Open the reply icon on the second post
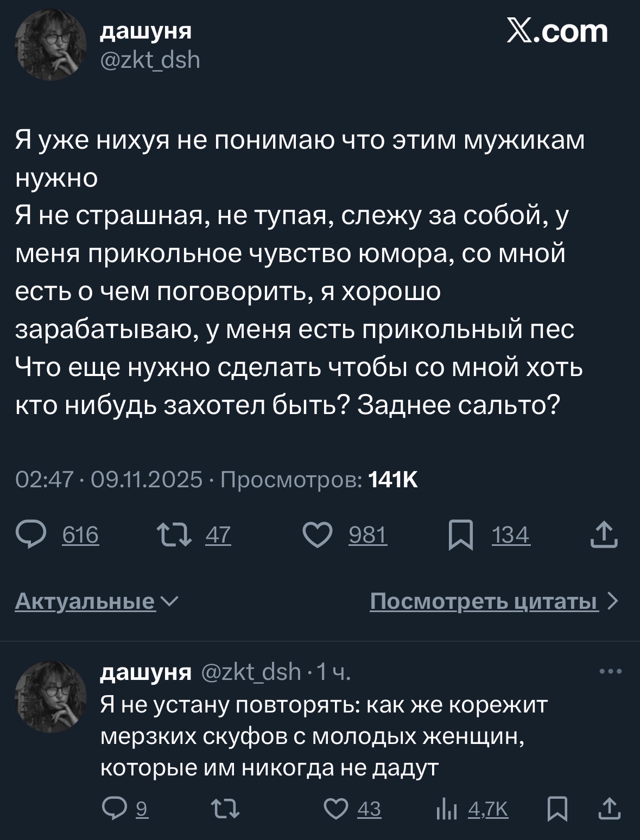 pyautogui.click(x=115, y=810)
